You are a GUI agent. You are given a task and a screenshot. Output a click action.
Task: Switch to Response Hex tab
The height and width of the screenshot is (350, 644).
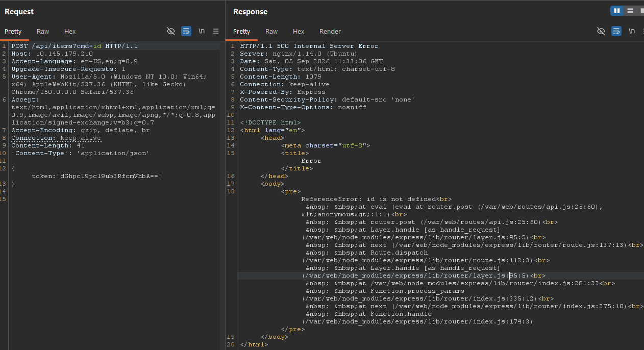(x=299, y=31)
